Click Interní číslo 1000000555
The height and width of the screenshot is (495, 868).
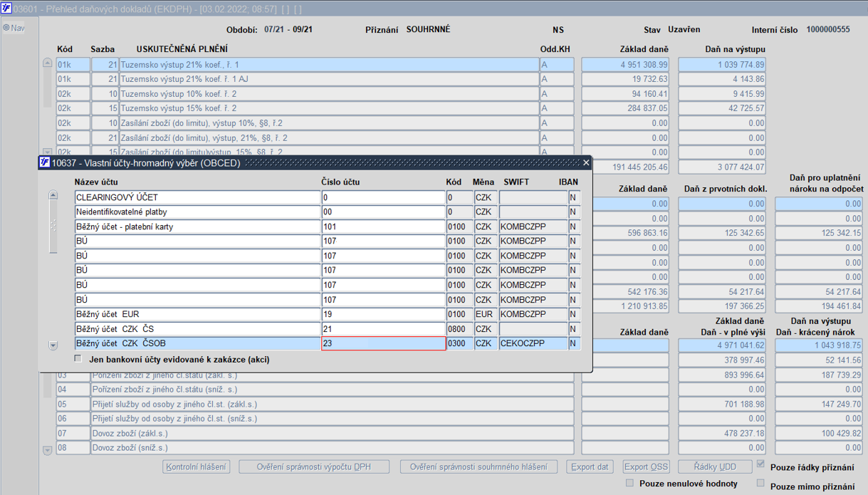pyautogui.click(x=828, y=30)
